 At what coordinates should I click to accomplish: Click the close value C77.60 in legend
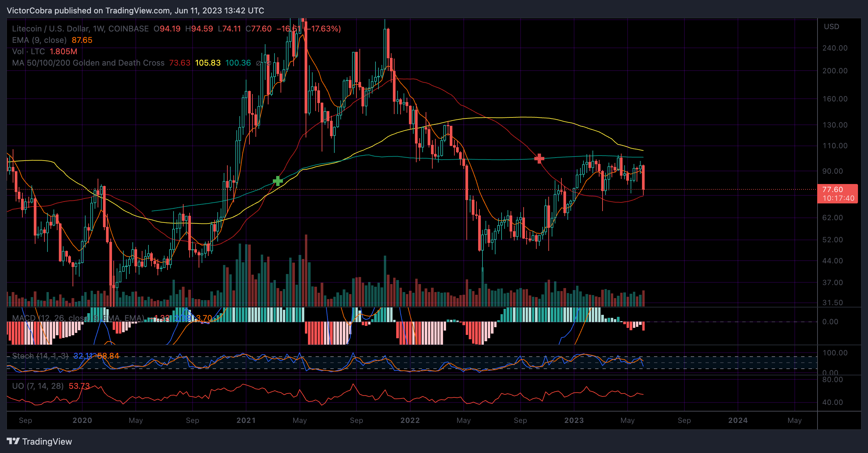coord(258,29)
